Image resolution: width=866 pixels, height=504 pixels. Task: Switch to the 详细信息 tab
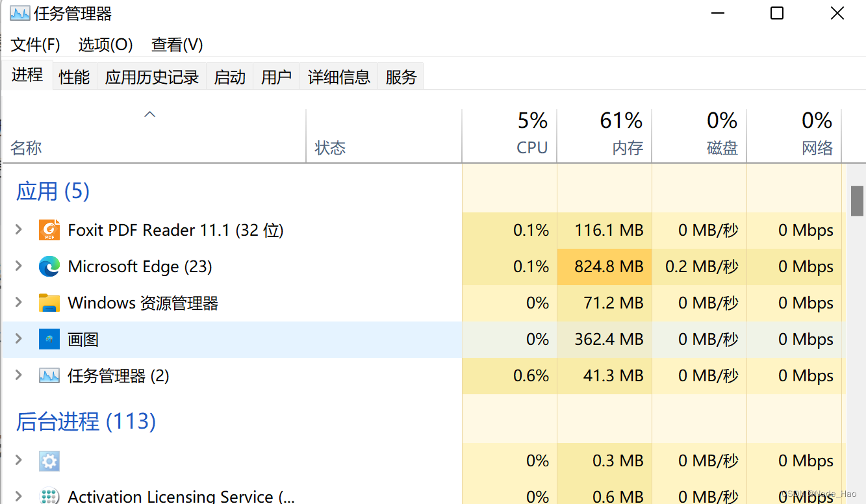pos(338,77)
